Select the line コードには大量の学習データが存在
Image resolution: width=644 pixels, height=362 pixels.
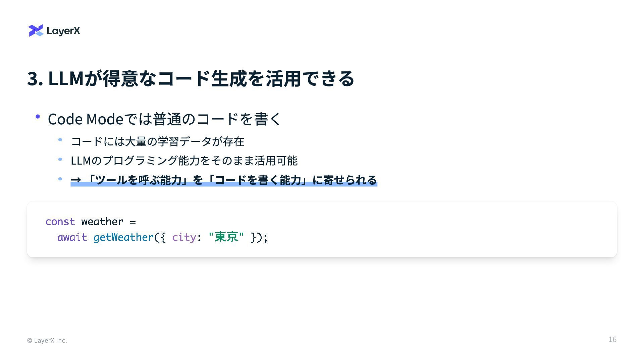click(x=157, y=141)
